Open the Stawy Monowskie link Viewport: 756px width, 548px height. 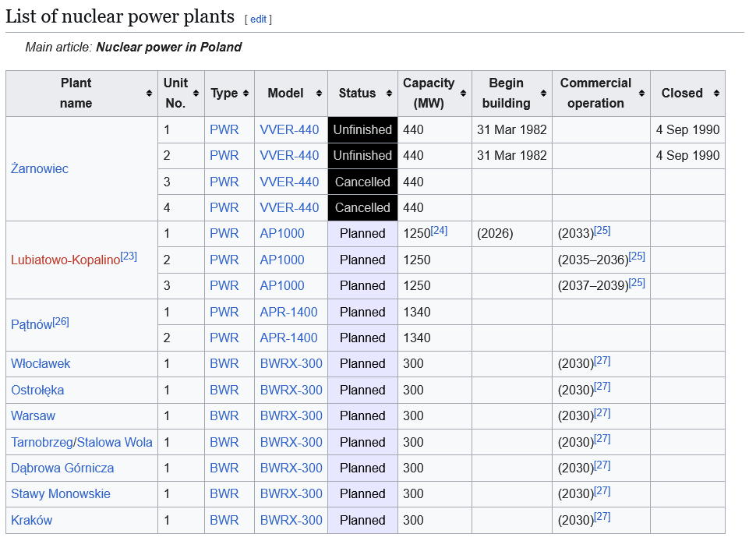coord(60,493)
